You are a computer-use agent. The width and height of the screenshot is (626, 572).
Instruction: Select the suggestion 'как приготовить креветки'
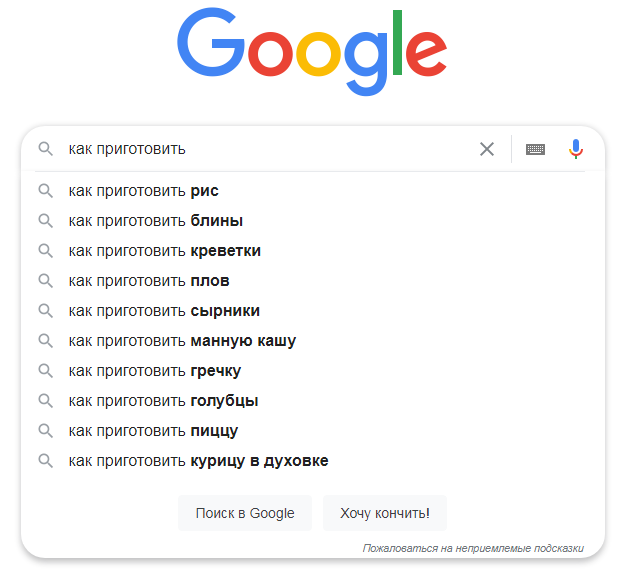point(313,251)
